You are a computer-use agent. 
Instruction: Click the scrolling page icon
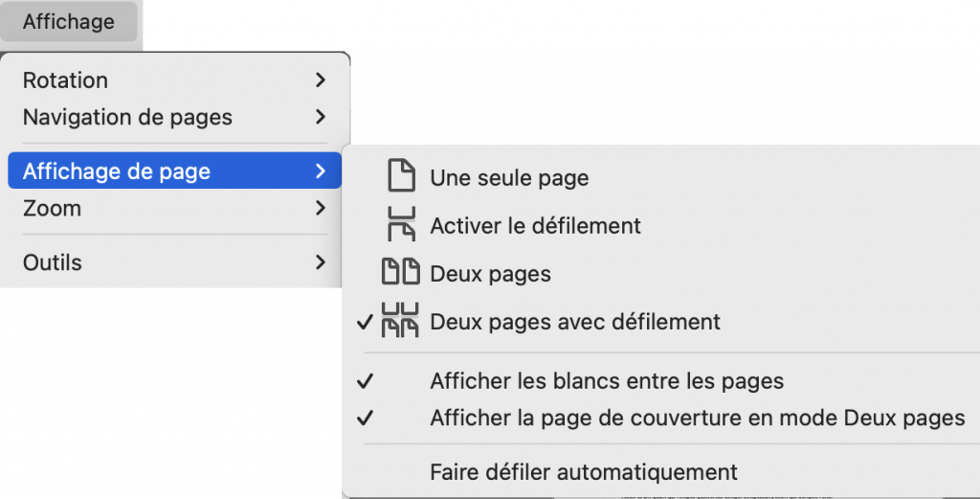point(401,226)
